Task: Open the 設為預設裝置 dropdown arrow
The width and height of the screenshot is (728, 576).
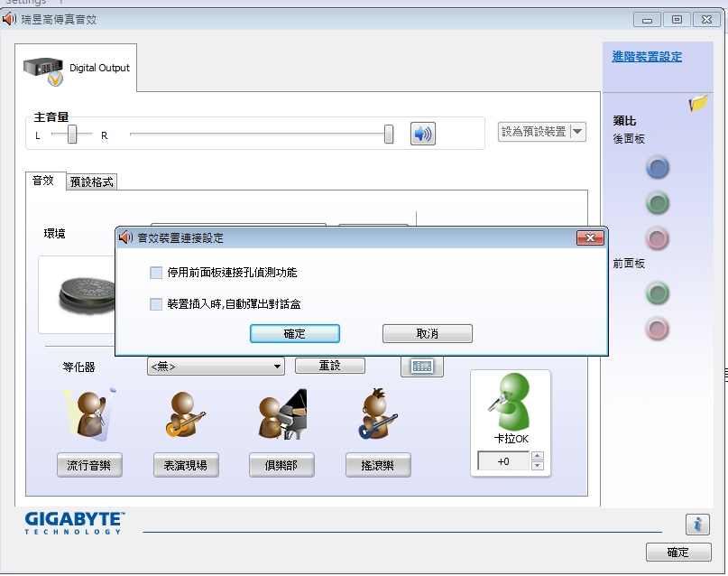Action: (577, 132)
